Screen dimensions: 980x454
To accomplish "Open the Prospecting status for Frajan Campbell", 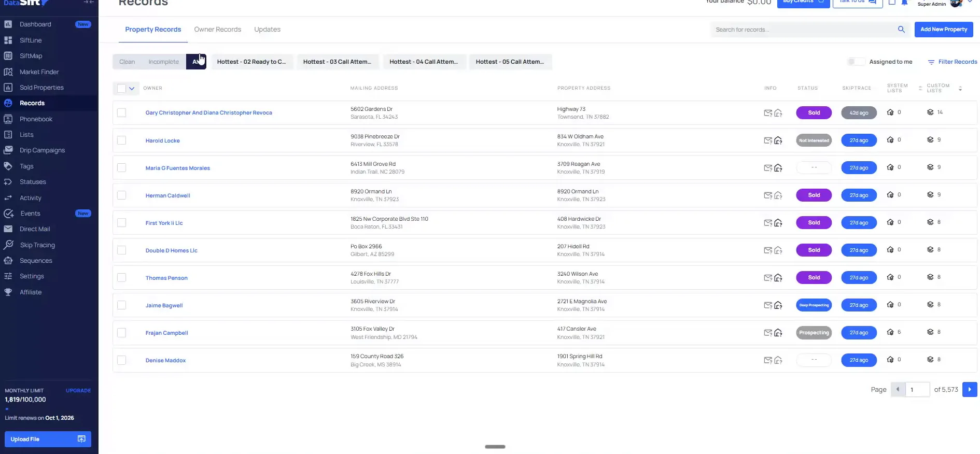I will click(x=814, y=333).
